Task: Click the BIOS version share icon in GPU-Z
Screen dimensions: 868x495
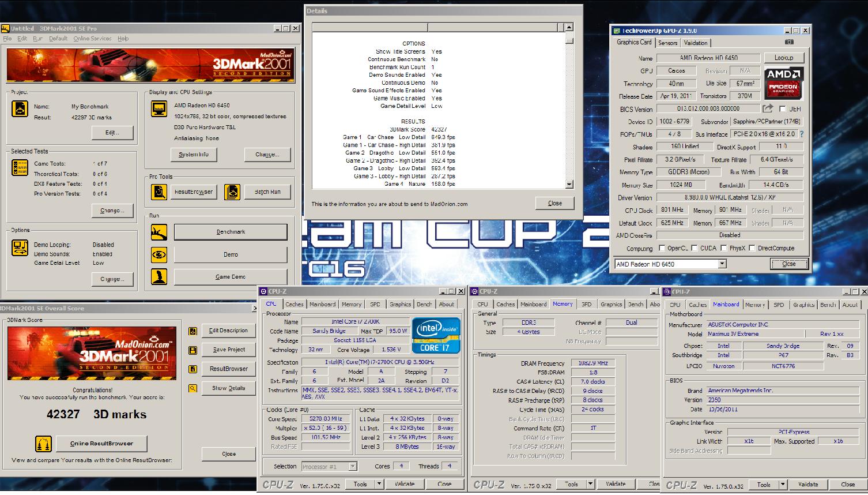Action: tap(768, 108)
